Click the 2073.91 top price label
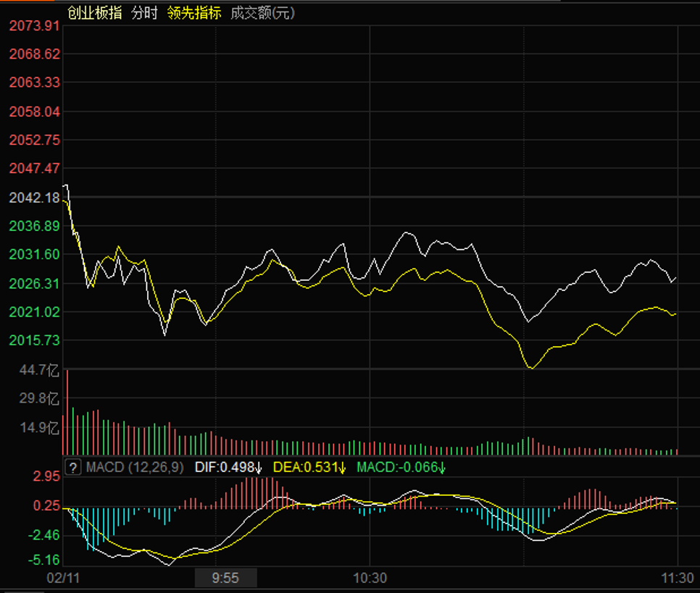Screen dimensions: 700x593 pos(33,26)
